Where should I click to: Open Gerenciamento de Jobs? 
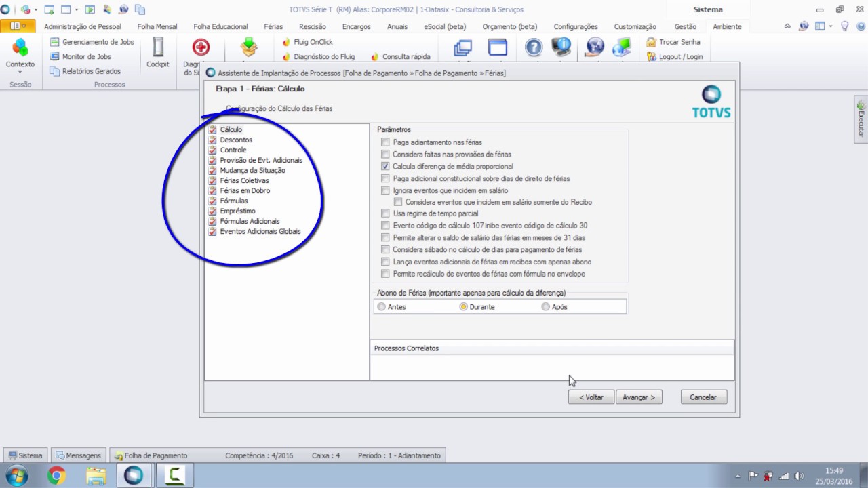[92, 42]
